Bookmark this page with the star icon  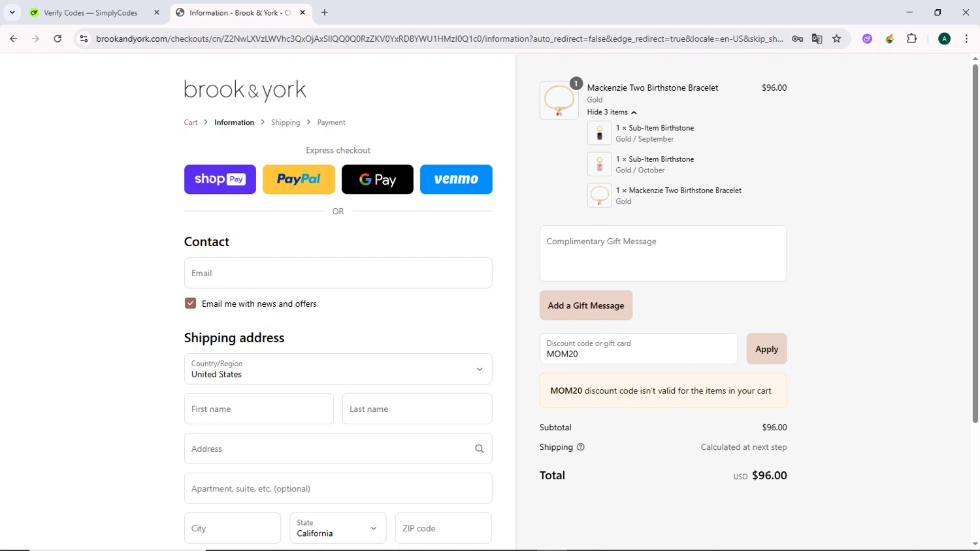(836, 39)
